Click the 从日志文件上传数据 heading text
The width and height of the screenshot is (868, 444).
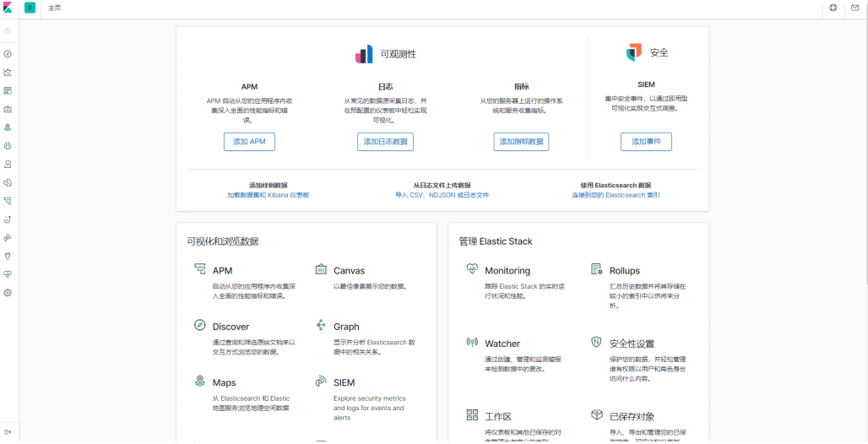[442, 186]
